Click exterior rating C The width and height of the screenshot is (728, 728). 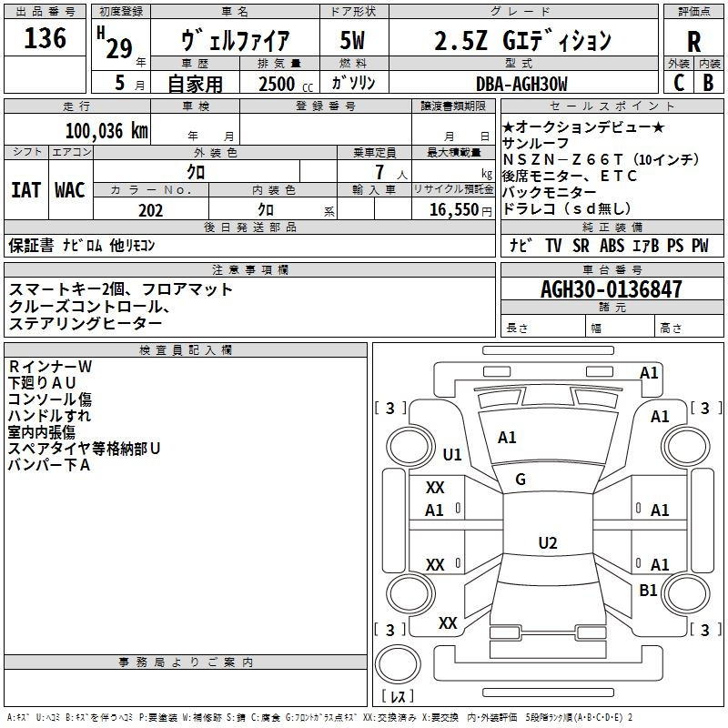678,83
